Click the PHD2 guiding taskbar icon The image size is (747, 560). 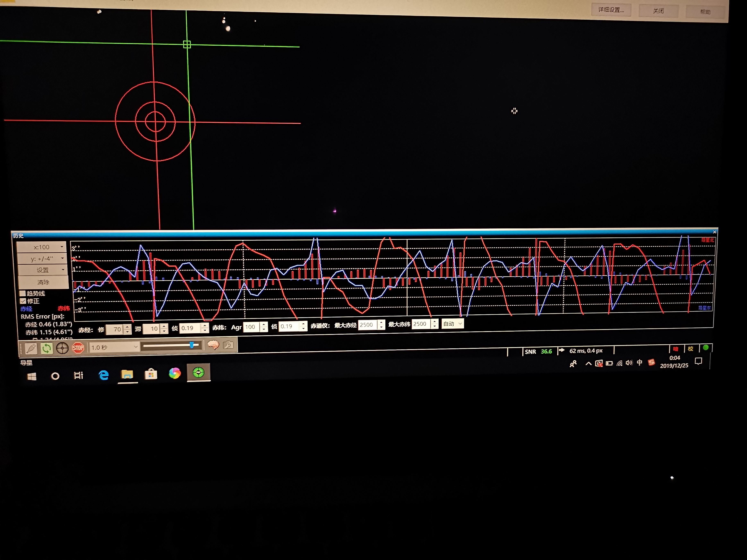pyautogui.click(x=199, y=372)
